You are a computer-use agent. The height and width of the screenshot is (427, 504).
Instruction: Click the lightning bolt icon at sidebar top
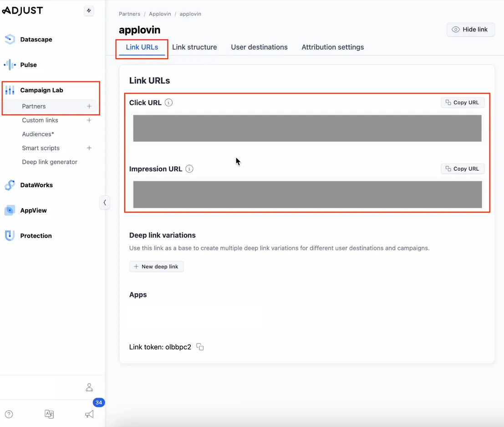tap(89, 10)
